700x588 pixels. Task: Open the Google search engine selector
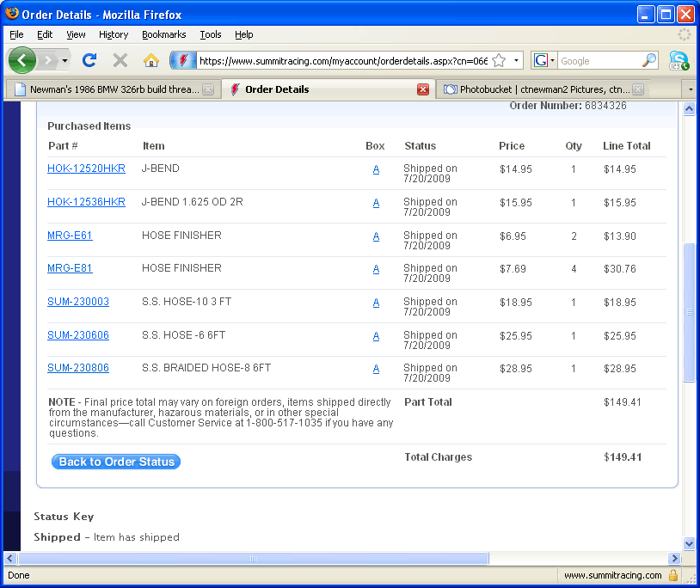(543, 61)
